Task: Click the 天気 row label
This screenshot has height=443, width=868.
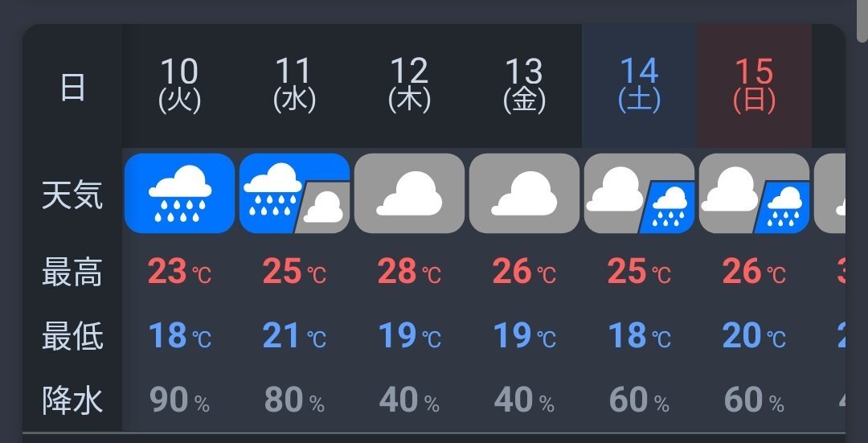Action: point(72,195)
